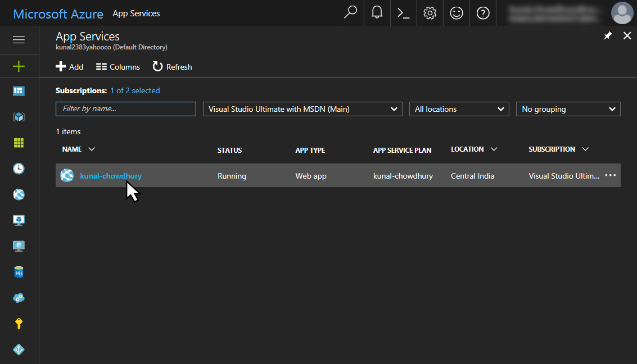
Task: Click the App Services breadcrumb in the top bar
Action: point(136,13)
